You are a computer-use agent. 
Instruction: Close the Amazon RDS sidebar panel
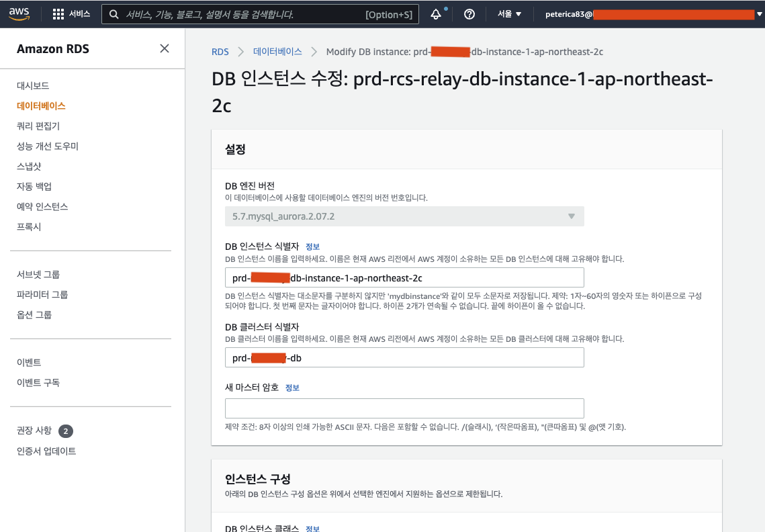click(165, 48)
